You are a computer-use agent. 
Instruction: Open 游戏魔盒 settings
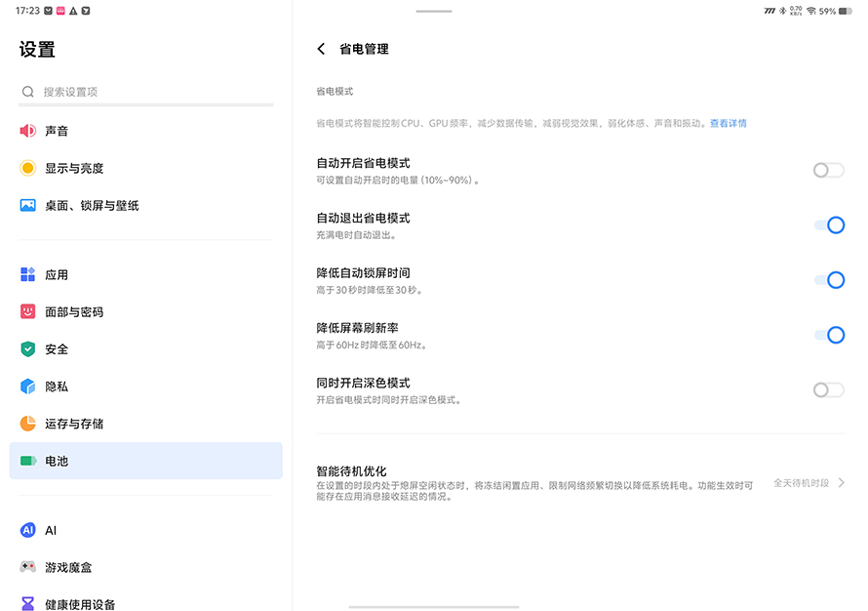pyautogui.click(x=146, y=567)
